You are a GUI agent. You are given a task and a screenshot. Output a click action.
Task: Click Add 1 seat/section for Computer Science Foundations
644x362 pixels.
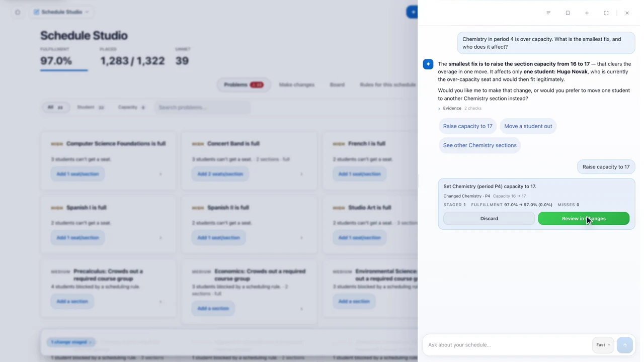(77, 174)
